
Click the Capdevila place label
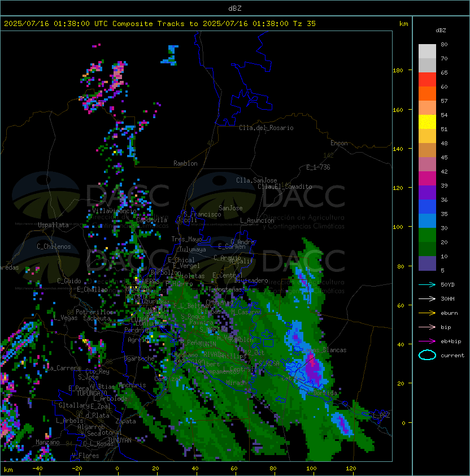click(151, 220)
